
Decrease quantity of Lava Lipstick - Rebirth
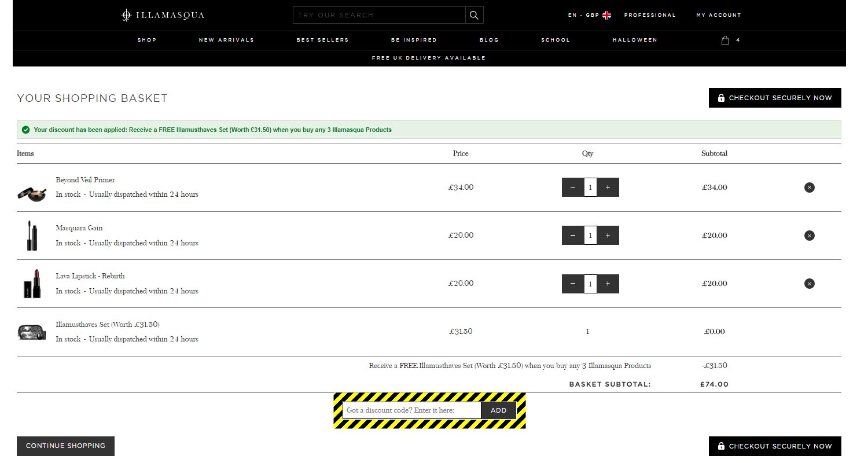(x=573, y=284)
